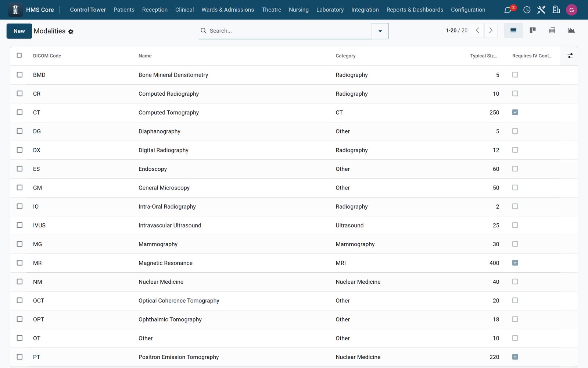Image resolution: width=588 pixels, height=368 pixels.
Task: Open the Theatre menu
Action: point(271,10)
